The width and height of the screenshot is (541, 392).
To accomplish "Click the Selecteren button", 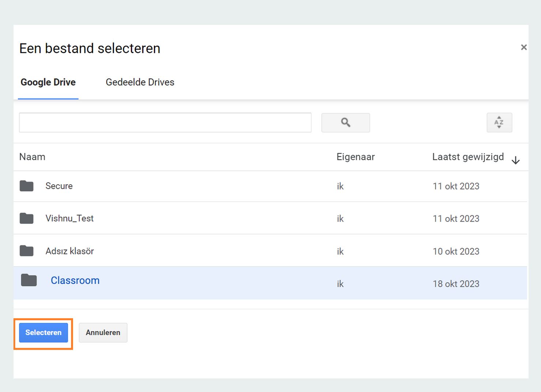I will tap(43, 333).
